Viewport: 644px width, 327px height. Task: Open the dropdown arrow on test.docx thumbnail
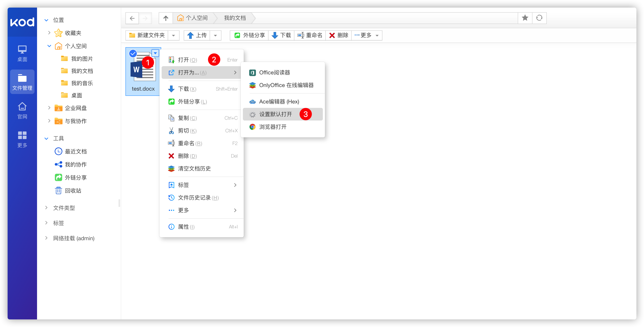[155, 53]
